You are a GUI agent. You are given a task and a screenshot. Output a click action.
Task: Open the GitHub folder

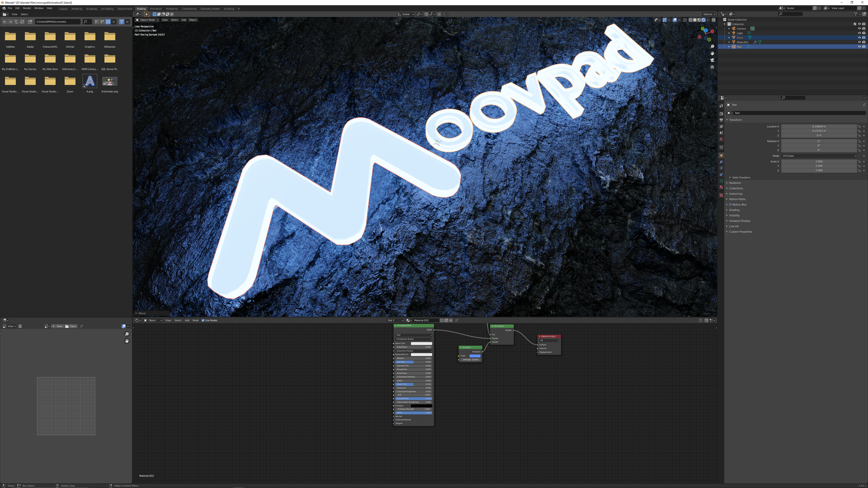(x=70, y=39)
